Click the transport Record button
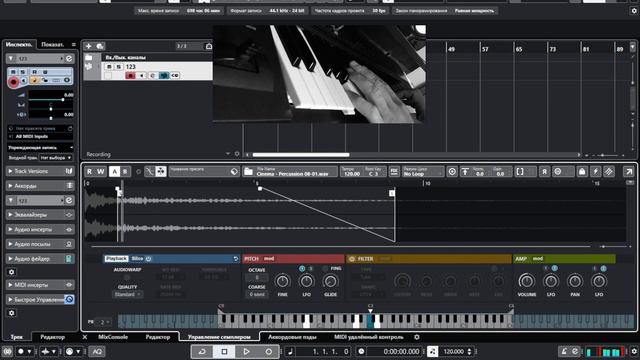 [x=269, y=351]
